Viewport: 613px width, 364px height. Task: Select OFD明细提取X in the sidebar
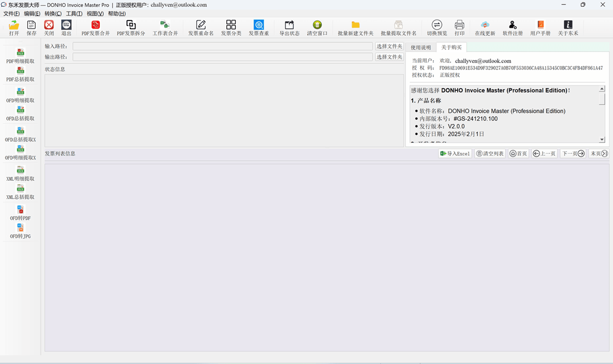(x=21, y=153)
